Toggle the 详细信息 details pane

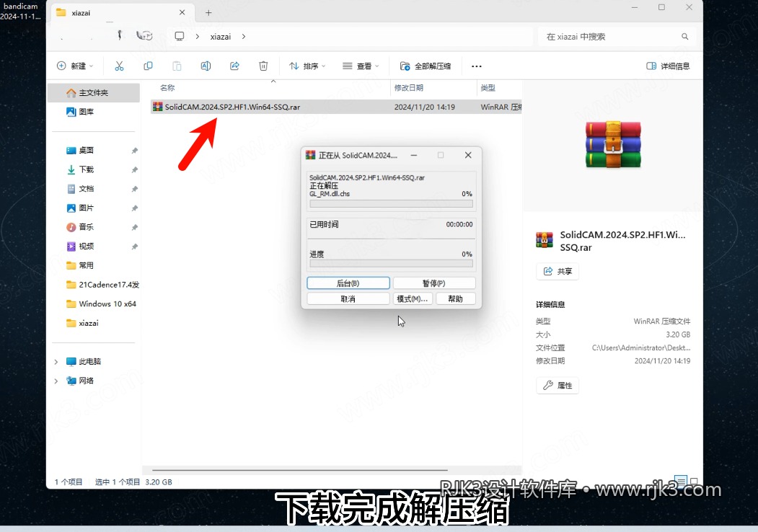(668, 66)
